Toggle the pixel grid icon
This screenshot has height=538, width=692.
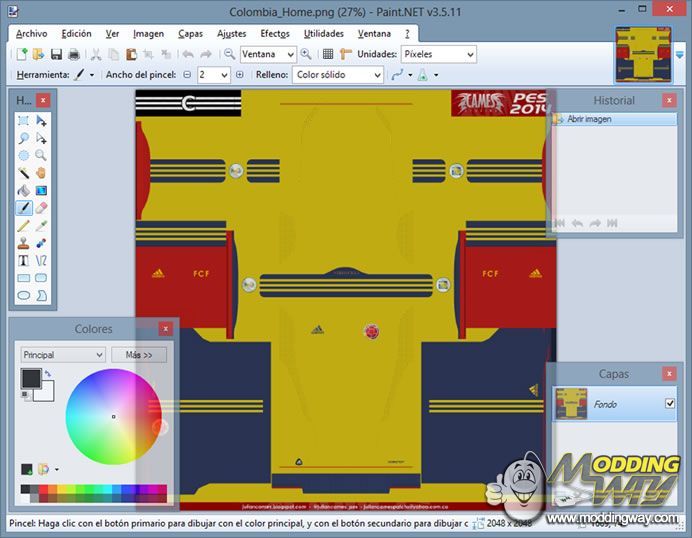[328, 54]
